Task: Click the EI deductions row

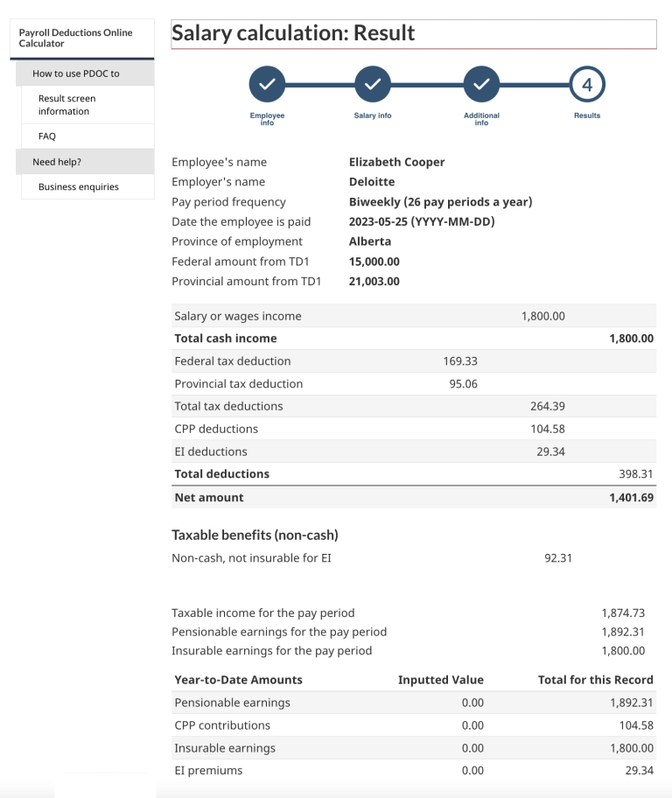Action: 415,451
